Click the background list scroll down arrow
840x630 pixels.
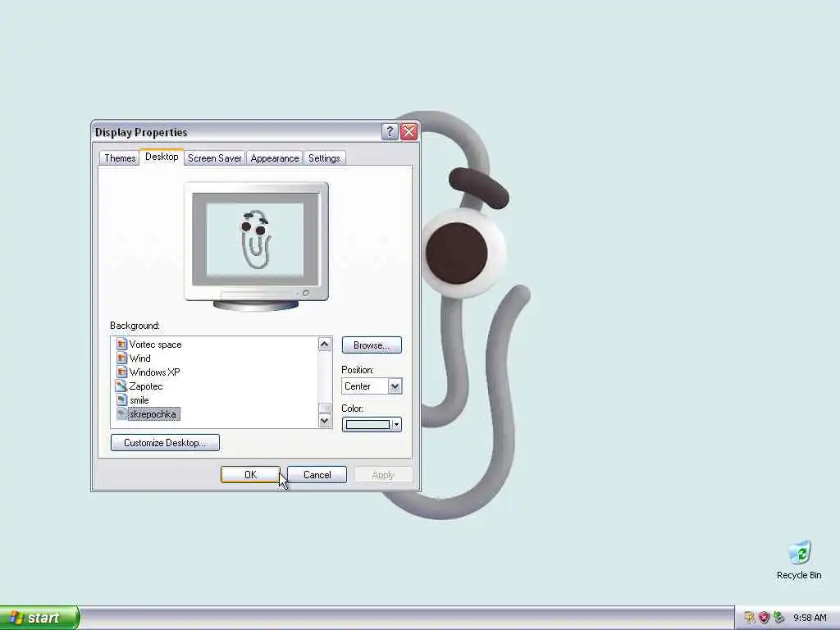pos(324,421)
